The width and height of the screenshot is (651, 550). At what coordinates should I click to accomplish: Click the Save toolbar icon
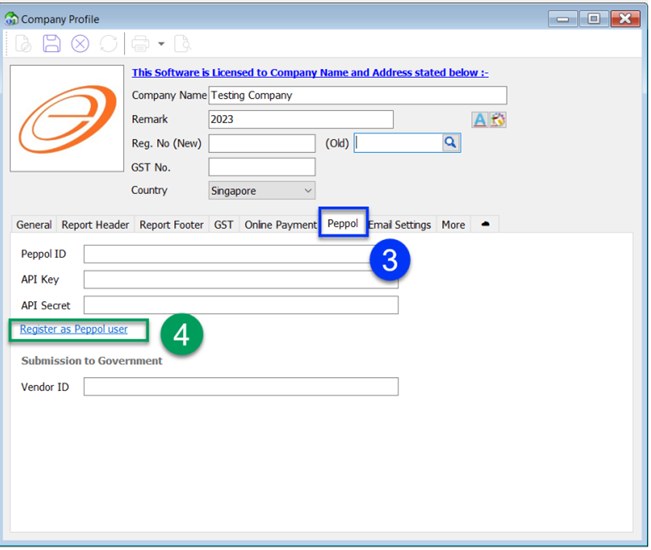tap(52, 44)
